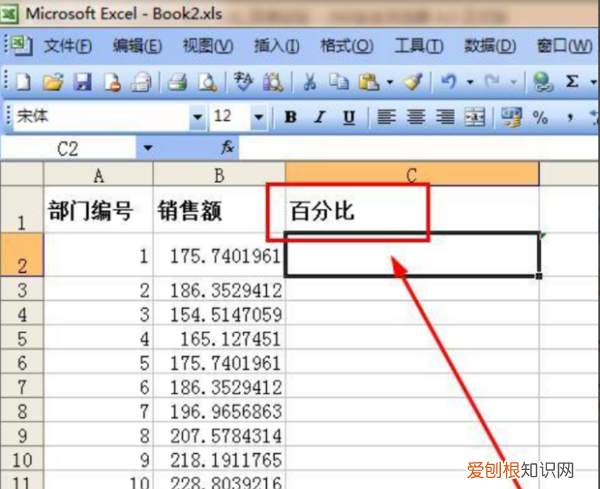
Task: Click the New blank workbook icon
Action: point(23,82)
